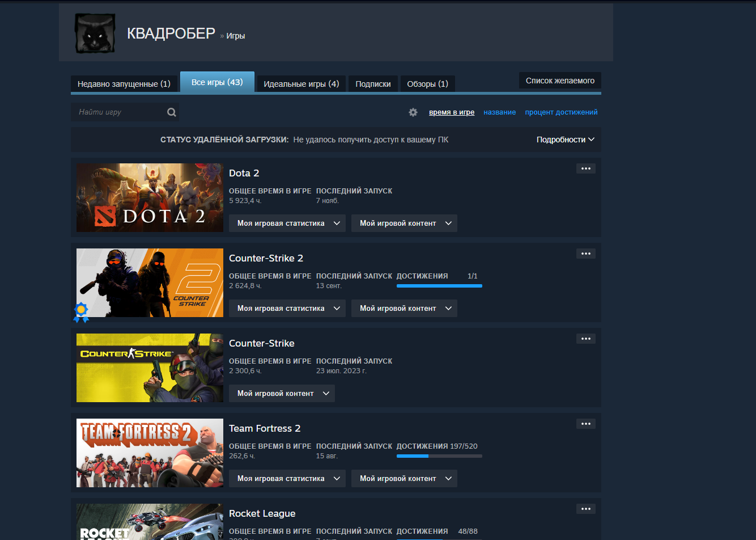
Task: Open Counter-Strike 2 three-dots options menu
Action: tap(586, 254)
